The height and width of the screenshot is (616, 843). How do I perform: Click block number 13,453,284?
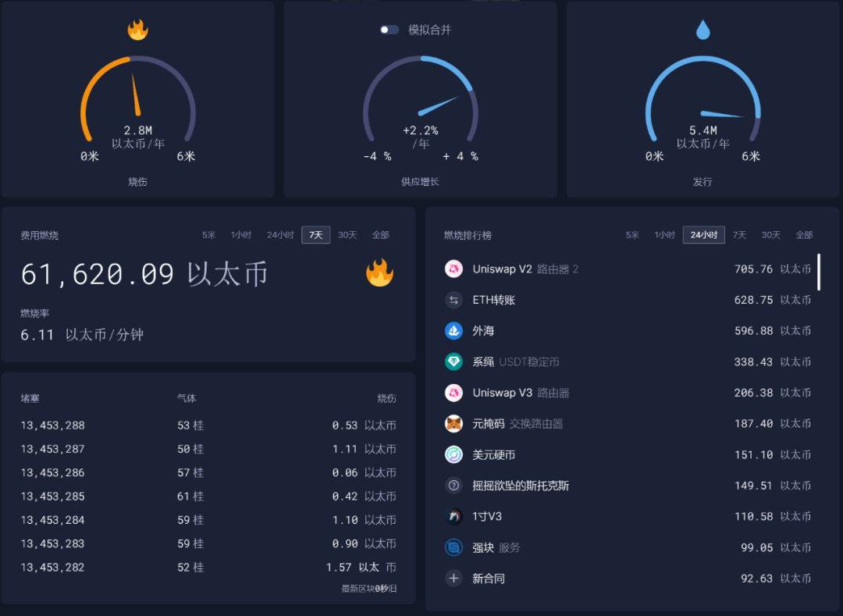pyautogui.click(x=53, y=520)
